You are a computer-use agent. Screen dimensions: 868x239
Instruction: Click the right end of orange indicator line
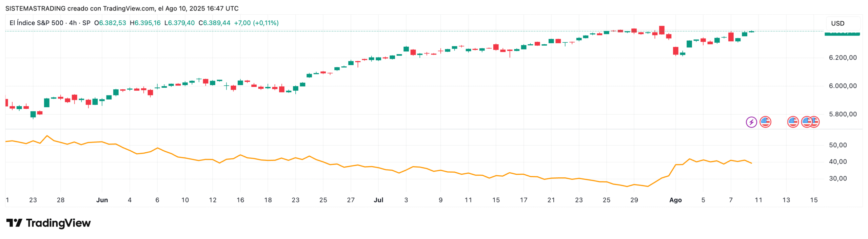(x=751, y=163)
